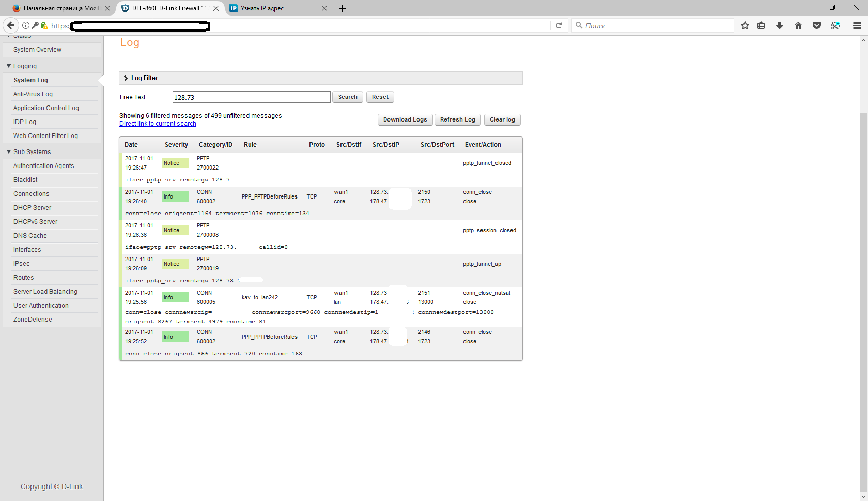Click the page reload icon
The width and height of the screenshot is (868, 501).
point(559,25)
